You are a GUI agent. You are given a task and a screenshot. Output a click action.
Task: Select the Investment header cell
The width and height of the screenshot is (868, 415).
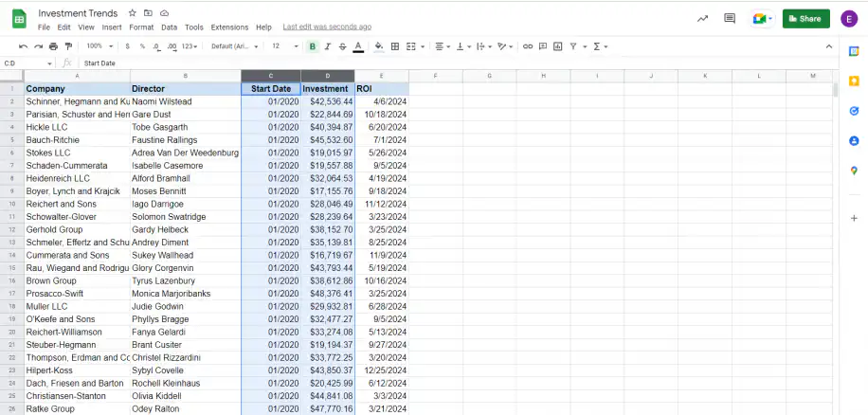pyautogui.click(x=328, y=88)
